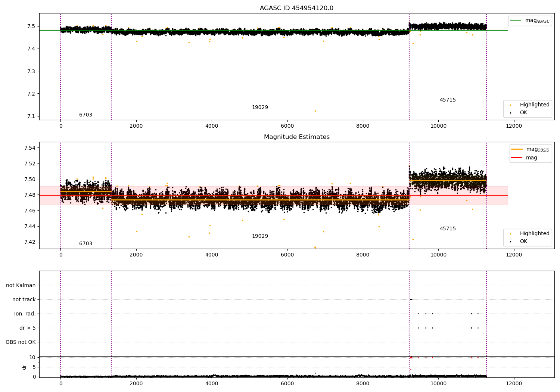Click the 7.46 tick on the middle plot

29,211
